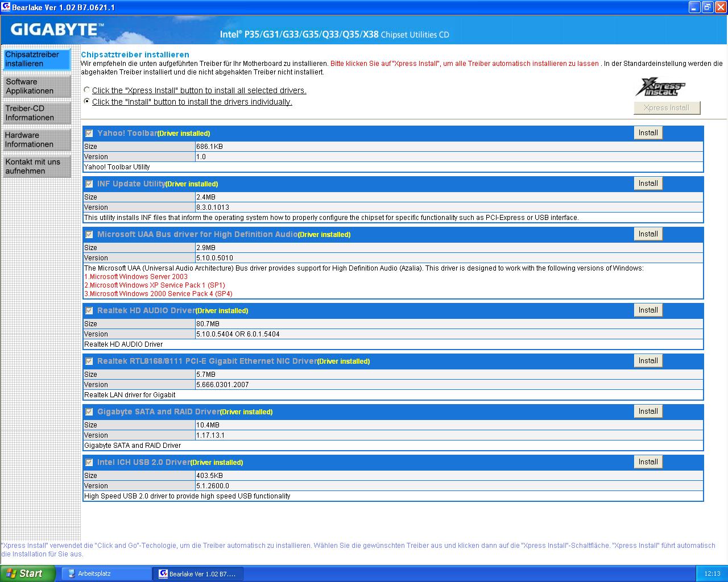Install Intel ICH USB 2.0 Driver

[648, 462]
